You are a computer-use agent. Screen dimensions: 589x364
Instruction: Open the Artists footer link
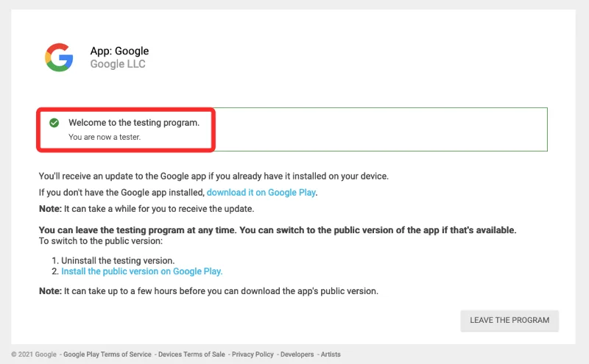click(331, 354)
